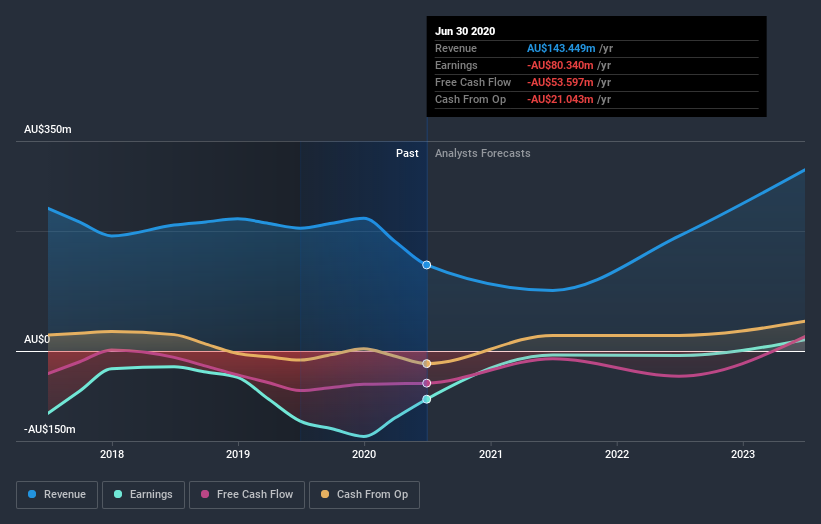Click the Analysts Forecasts label
The width and height of the screenshot is (821, 524).
click(483, 153)
